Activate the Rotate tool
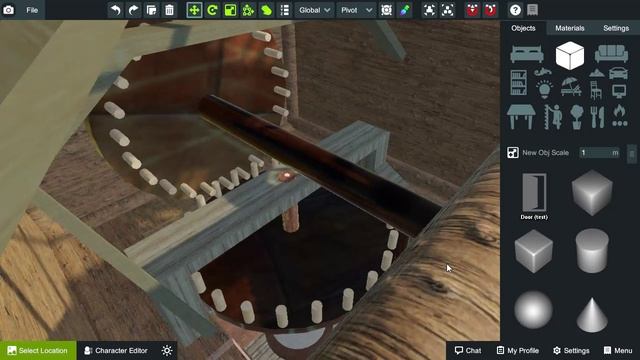Screen dimensions: 640x360 point(212,10)
